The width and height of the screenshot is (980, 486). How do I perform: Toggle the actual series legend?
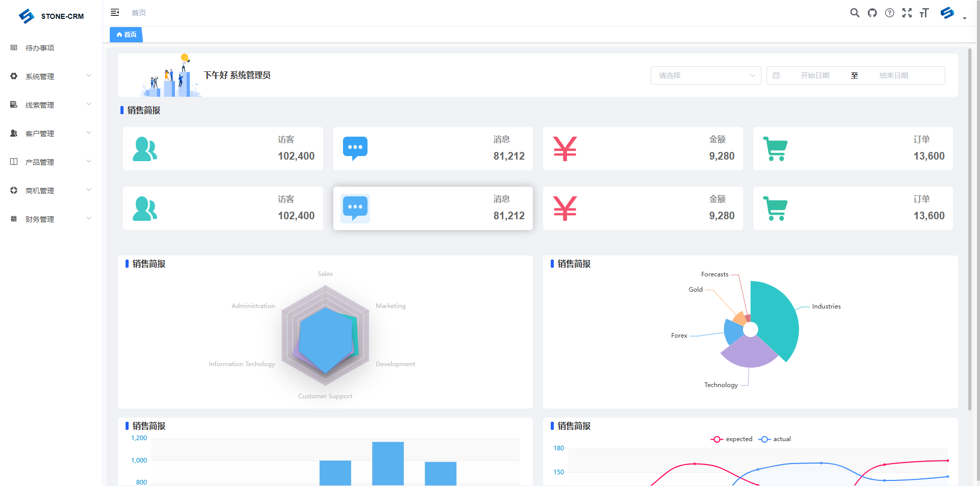pyautogui.click(x=775, y=439)
